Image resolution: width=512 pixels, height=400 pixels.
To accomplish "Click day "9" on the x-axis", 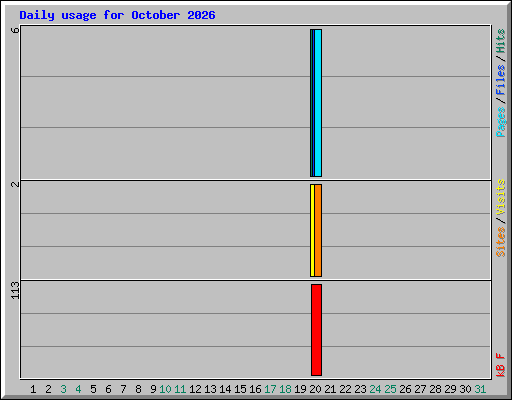I will point(153,389).
